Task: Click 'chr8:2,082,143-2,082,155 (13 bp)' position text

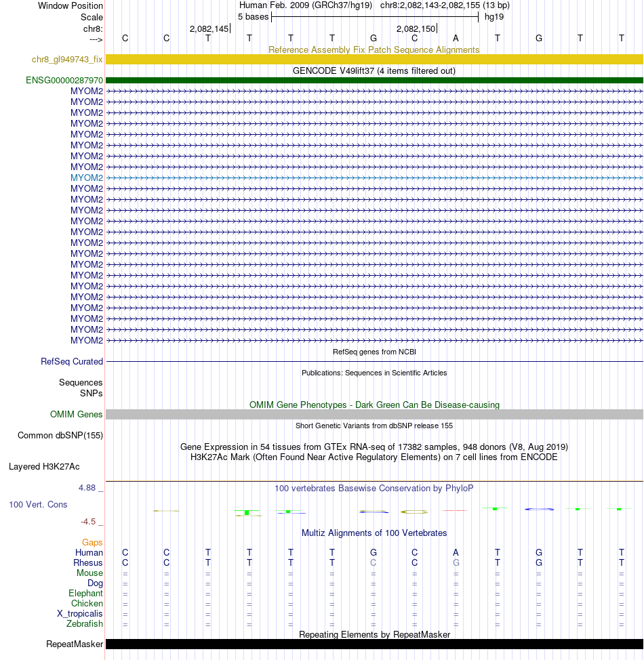Action: pos(445,5)
